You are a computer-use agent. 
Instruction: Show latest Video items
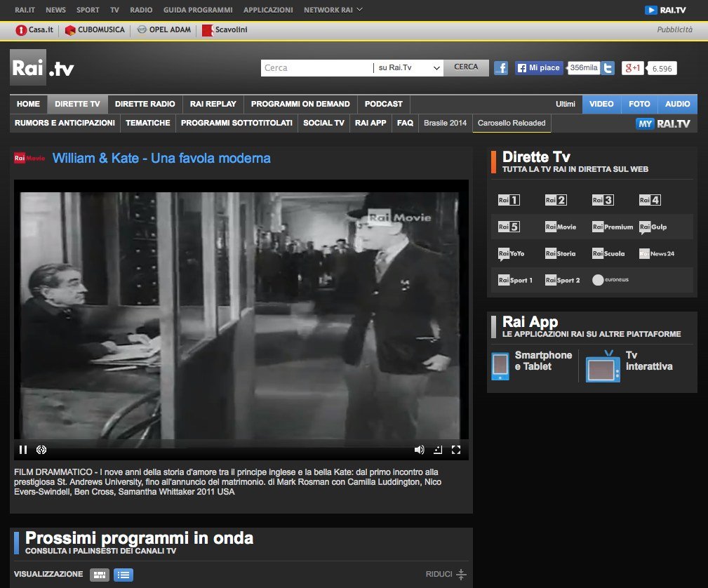coord(601,105)
